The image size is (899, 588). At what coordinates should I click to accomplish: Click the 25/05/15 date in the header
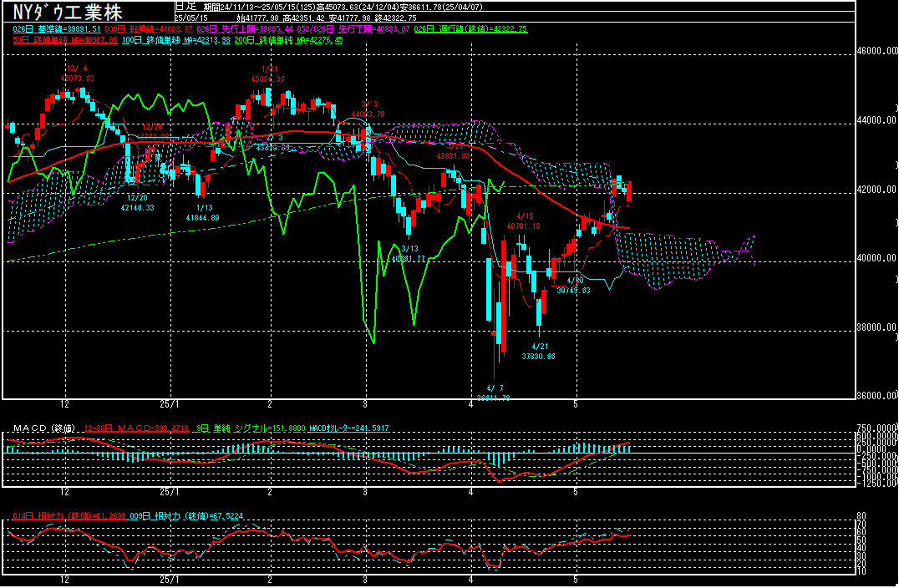(191, 18)
